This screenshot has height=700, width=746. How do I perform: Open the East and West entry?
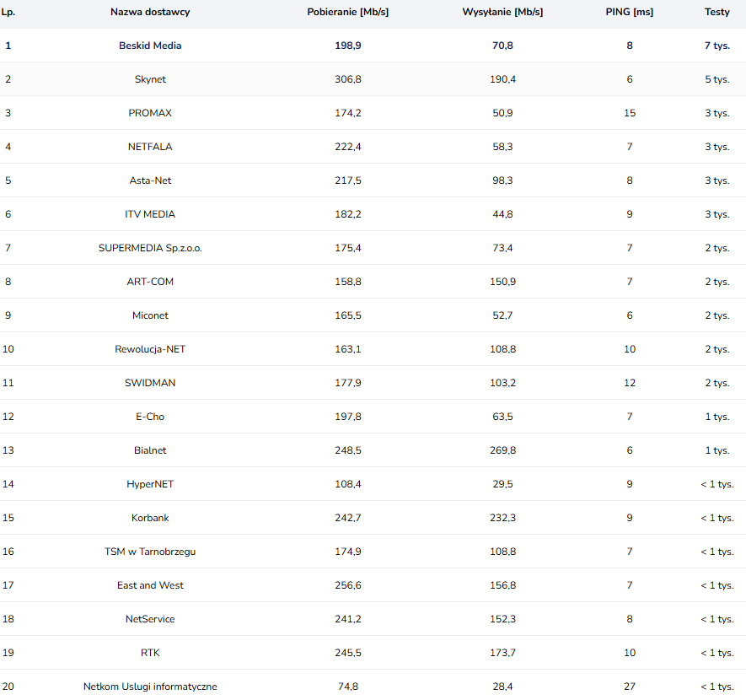click(150, 585)
